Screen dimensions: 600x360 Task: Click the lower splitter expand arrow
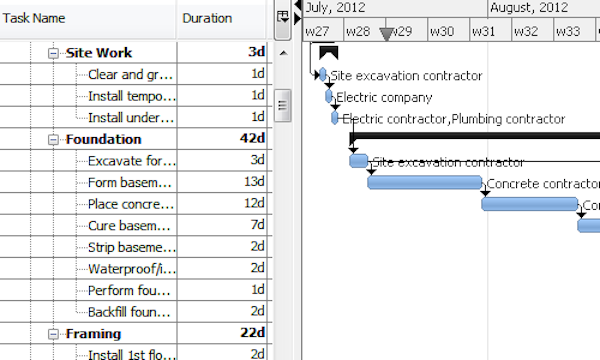pyautogui.click(x=297, y=18)
